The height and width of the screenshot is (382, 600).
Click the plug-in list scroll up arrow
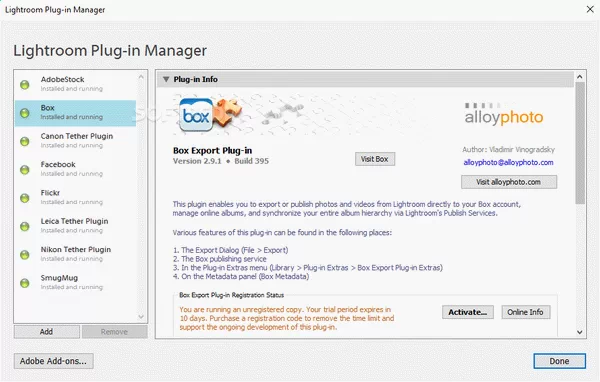(141, 77)
